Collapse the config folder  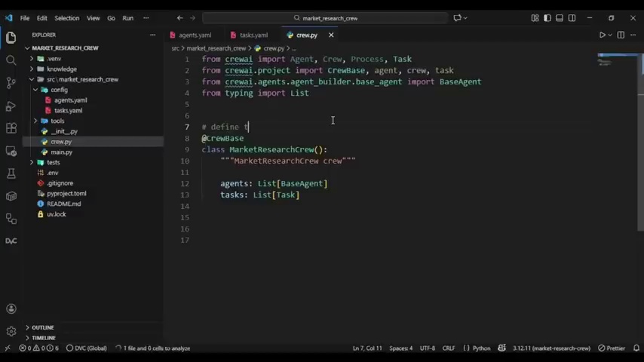click(35, 90)
